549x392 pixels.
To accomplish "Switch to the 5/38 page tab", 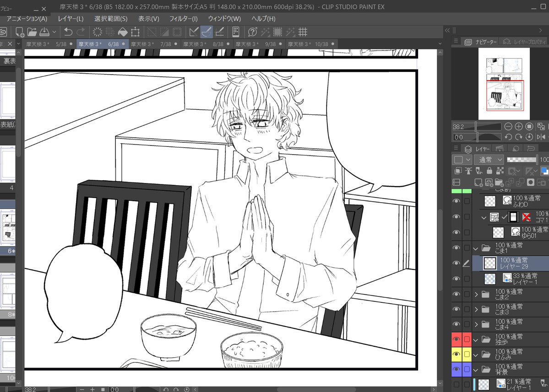I will click(49, 44).
